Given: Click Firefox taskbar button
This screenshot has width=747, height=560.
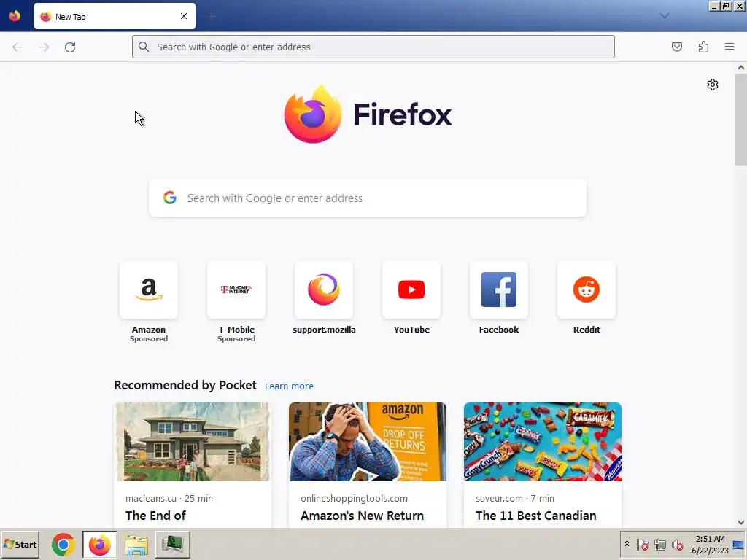Looking at the screenshot, I should [x=99, y=544].
